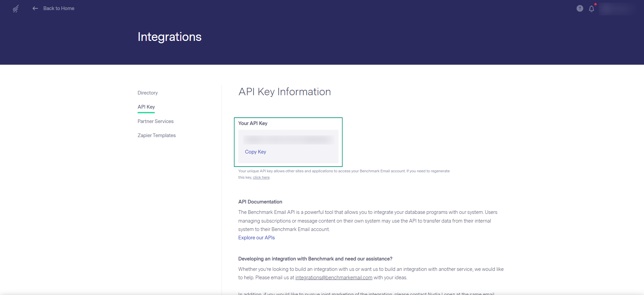644x295 pixels.
Task: Open Zapier Templates section
Action: click(157, 135)
